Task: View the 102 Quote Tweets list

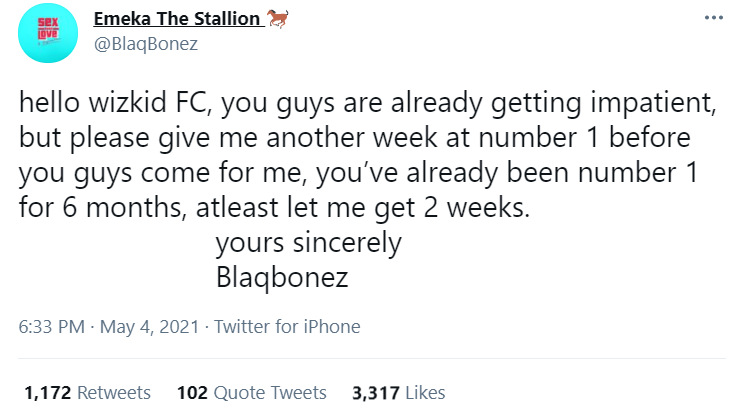Action: (x=251, y=392)
